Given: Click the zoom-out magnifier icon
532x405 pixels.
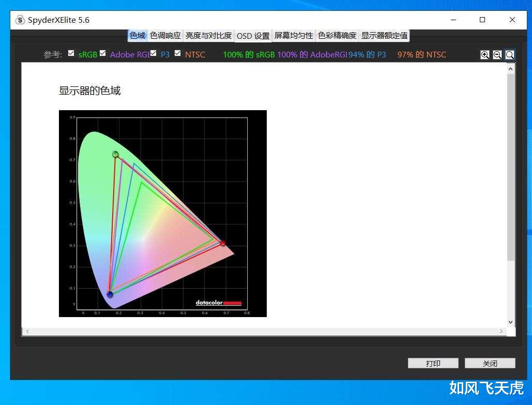Looking at the screenshot, I should click(x=497, y=54).
